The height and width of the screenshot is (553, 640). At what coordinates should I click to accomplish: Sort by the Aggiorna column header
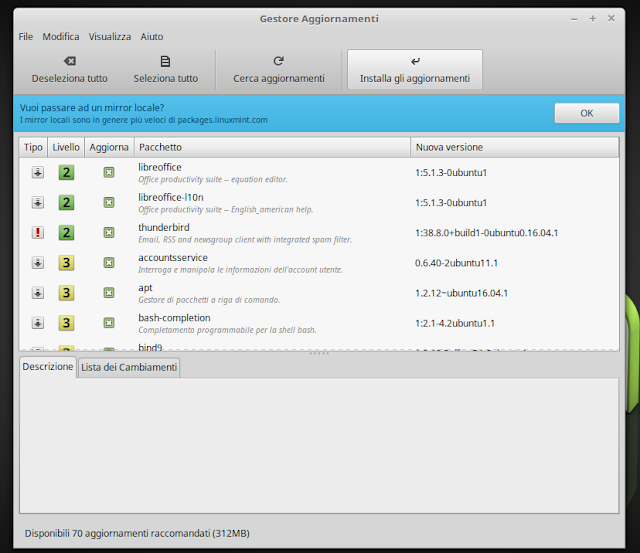pos(109,147)
